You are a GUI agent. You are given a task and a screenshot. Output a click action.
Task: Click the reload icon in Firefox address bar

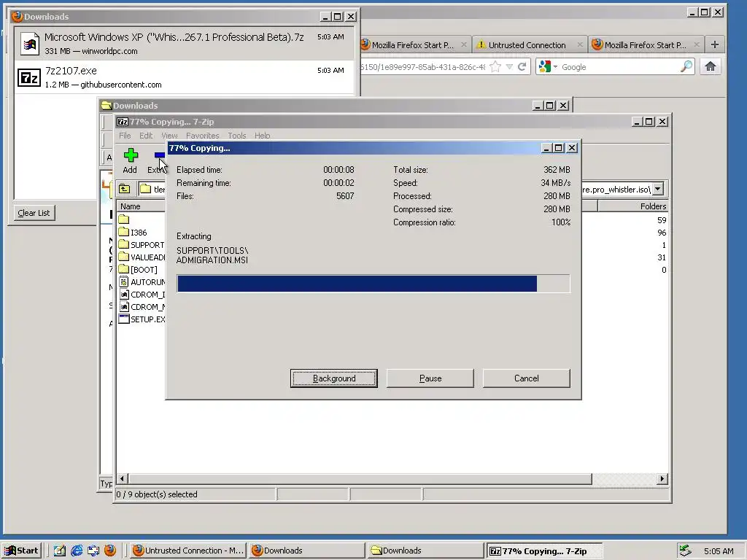click(x=522, y=66)
